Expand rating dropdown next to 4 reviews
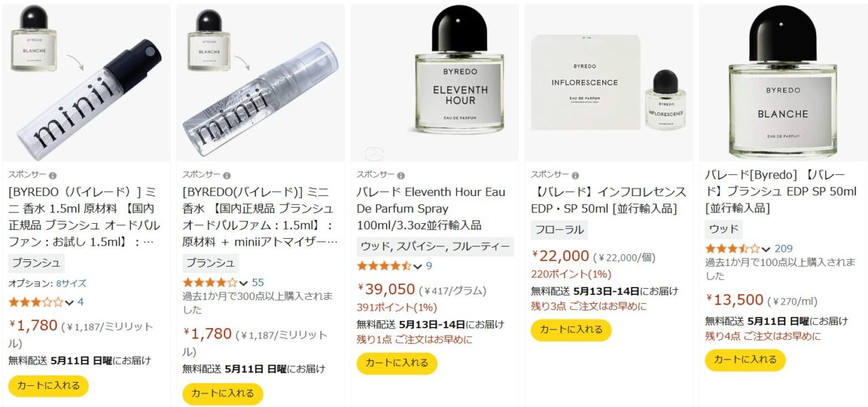This screenshot has height=407, width=868. pos(69,303)
